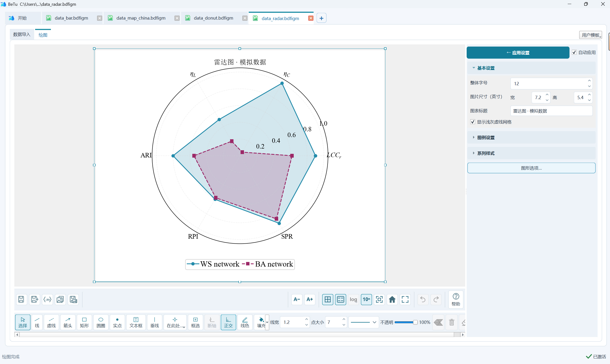
Task: Open the 帮助 help button
Action: click(456, 299)
